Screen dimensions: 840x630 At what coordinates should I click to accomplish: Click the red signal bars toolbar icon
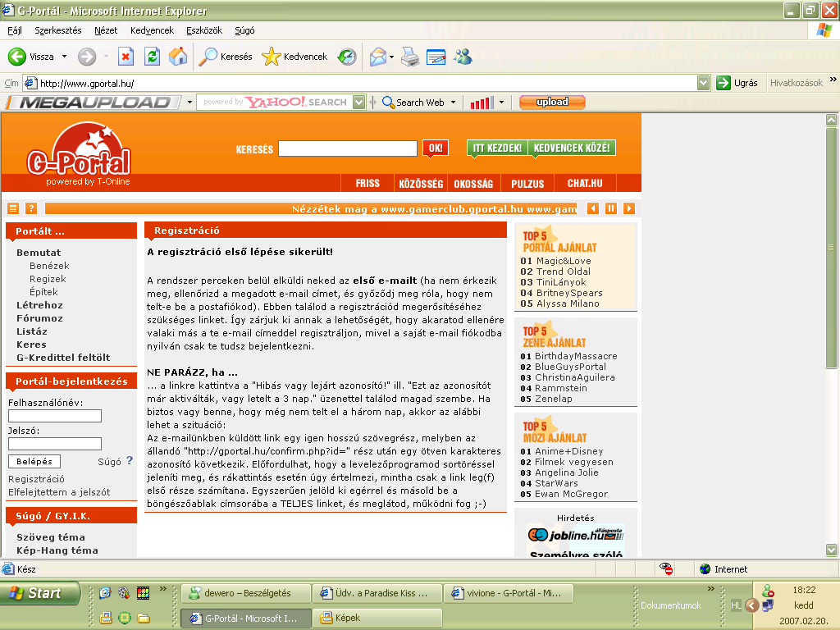[482, 103]
